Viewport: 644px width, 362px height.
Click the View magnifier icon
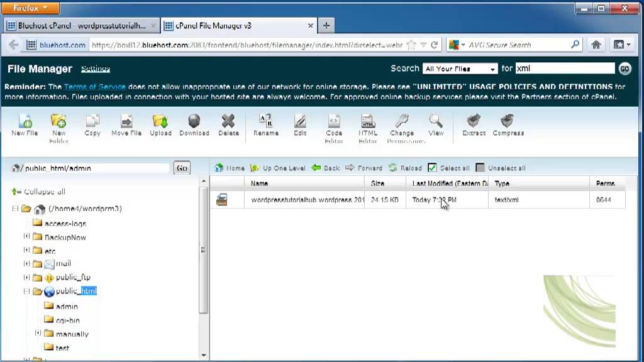point(436,125)
